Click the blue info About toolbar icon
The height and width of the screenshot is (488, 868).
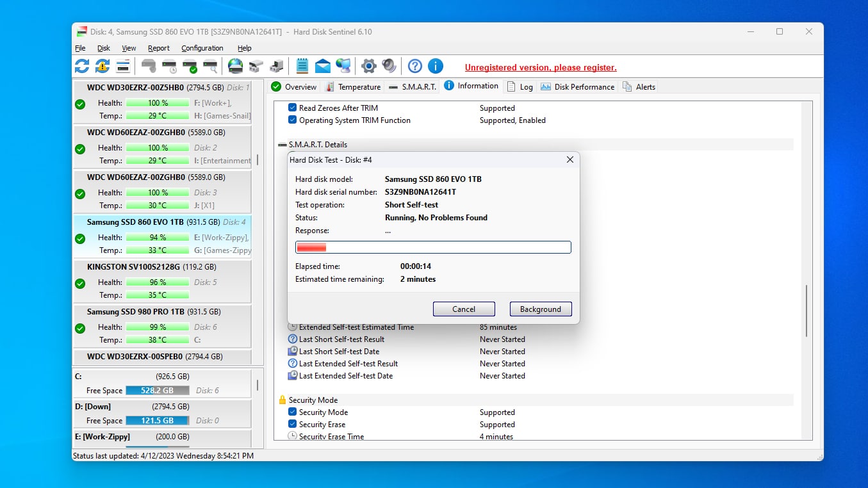coord(436,66)
